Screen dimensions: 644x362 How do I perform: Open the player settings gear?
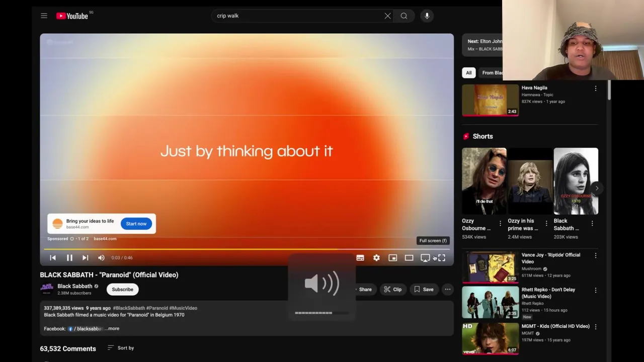[376, 258]
